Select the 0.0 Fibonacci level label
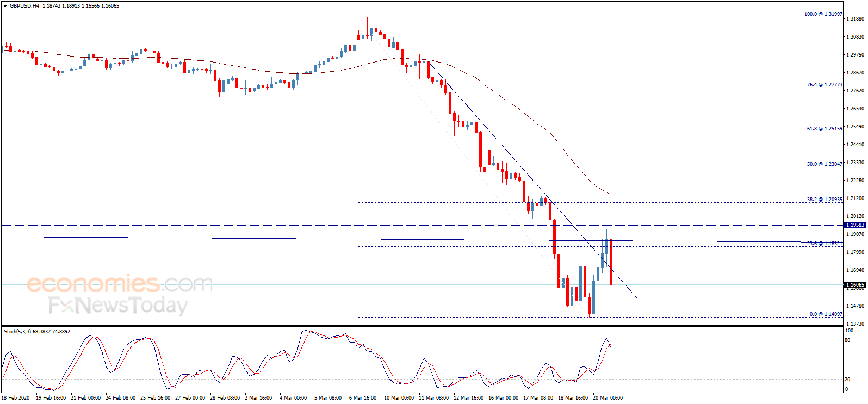Screen dimensions: 868x404 click(x=826, y=314)
